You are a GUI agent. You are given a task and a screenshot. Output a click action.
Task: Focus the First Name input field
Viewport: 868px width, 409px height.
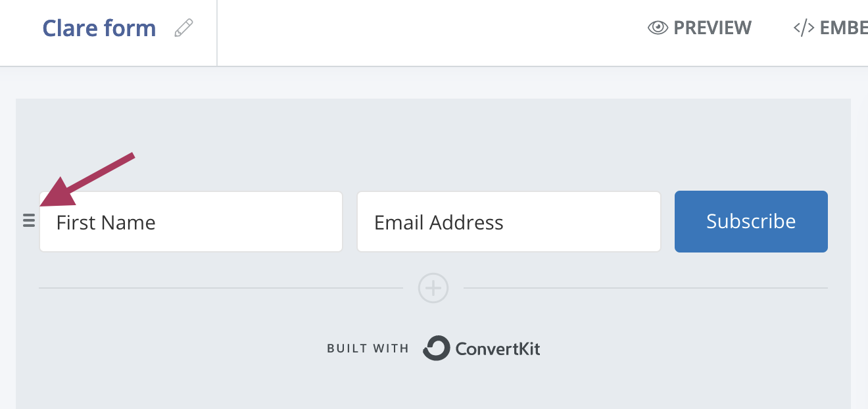click(x=191, y=222)
